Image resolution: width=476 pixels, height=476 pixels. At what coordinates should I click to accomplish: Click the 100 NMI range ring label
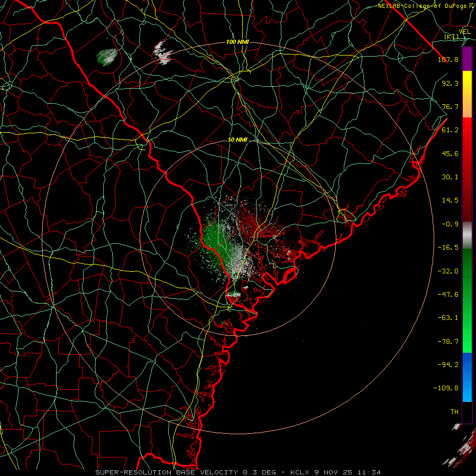[237, 42]
